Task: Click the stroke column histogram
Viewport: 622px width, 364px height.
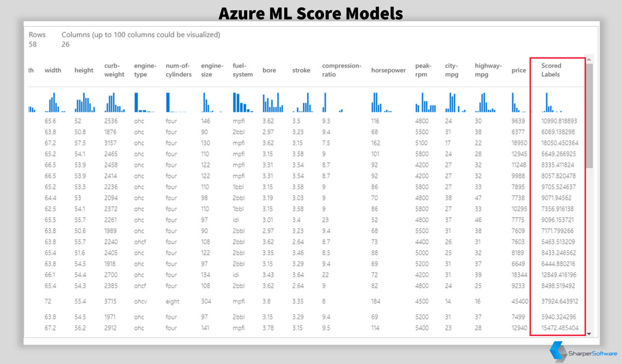Action: (302, 102)
